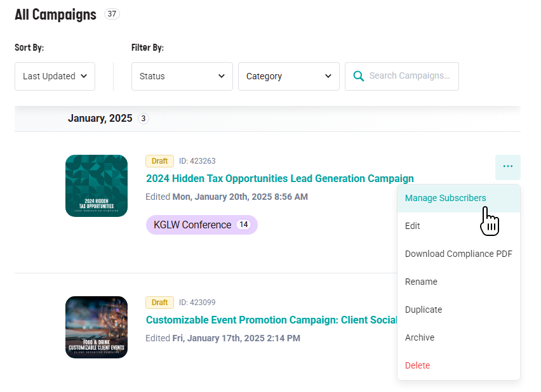
Task: Open the Category filter dropdown
Action: [288, 76]
